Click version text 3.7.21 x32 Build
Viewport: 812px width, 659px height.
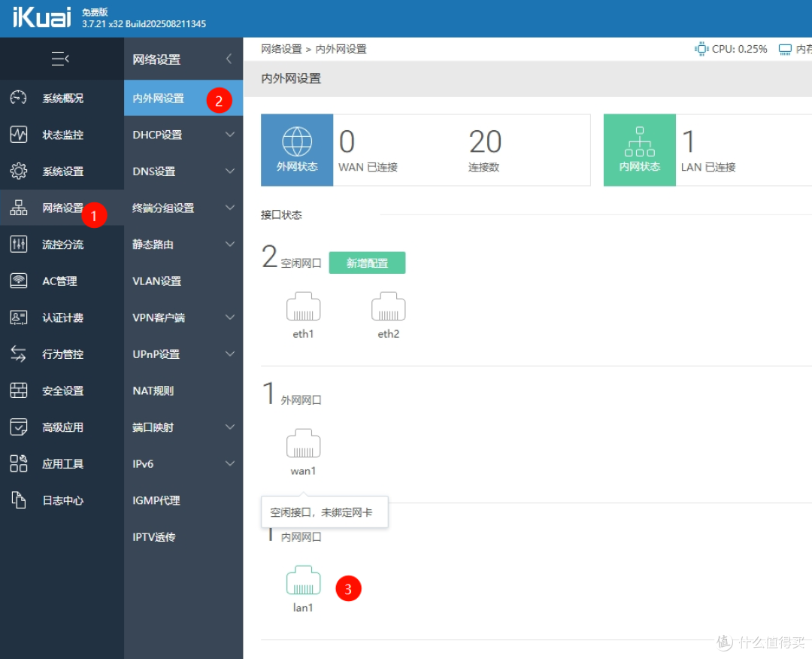point(144,24)
